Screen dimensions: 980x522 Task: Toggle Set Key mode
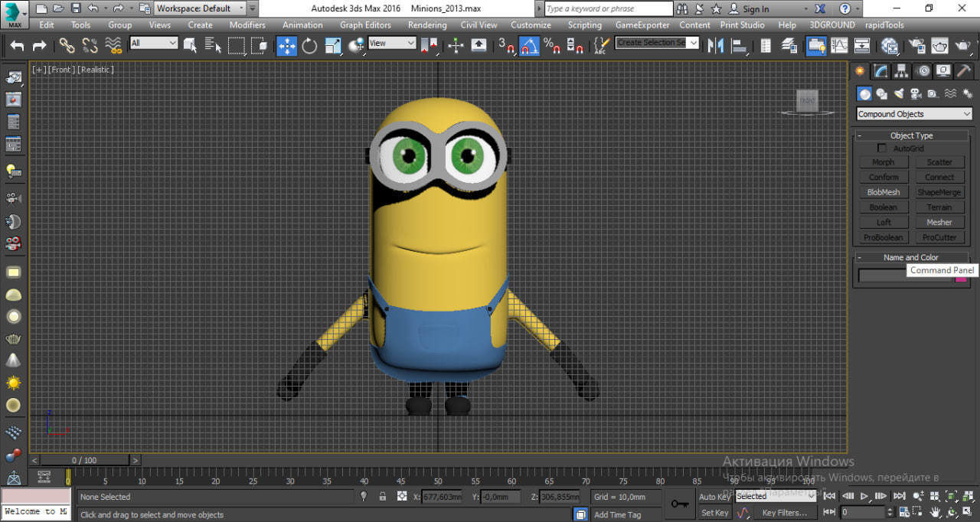tap(714, 512)
